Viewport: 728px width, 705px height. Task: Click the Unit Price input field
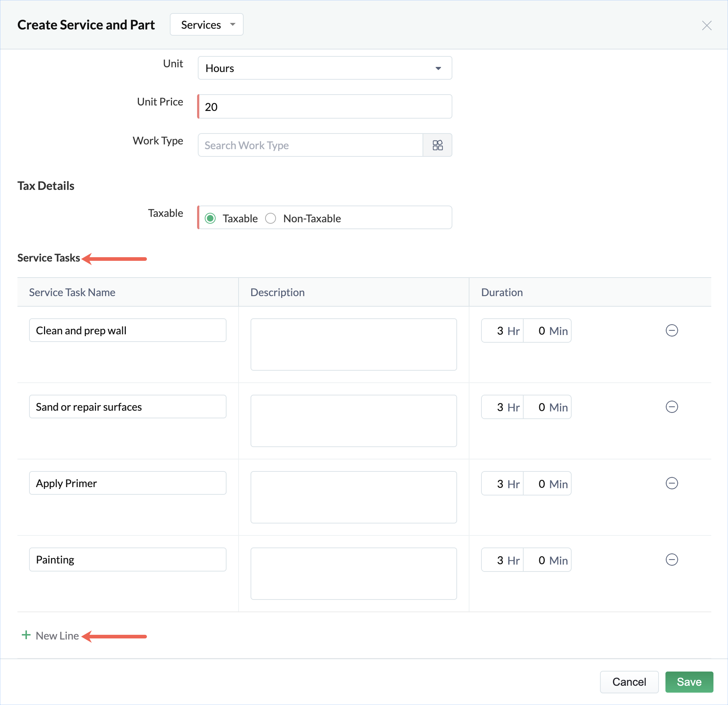(x=325, y=107)
